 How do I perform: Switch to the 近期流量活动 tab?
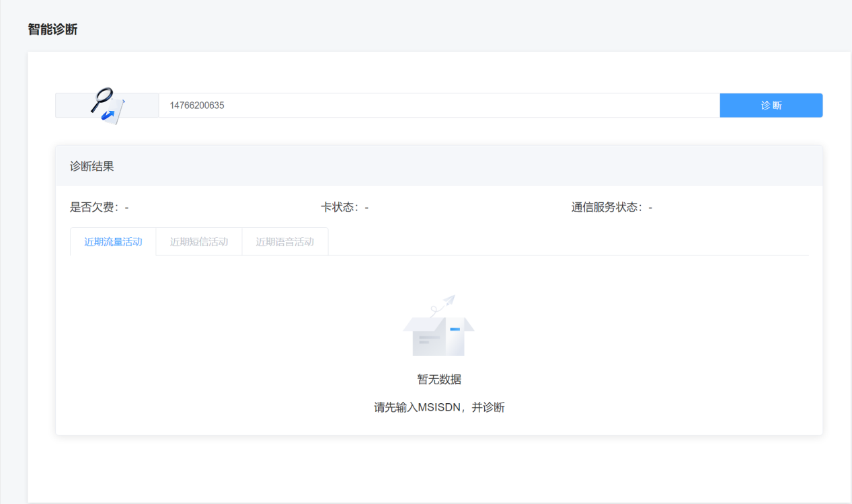(x=113, y=242)
